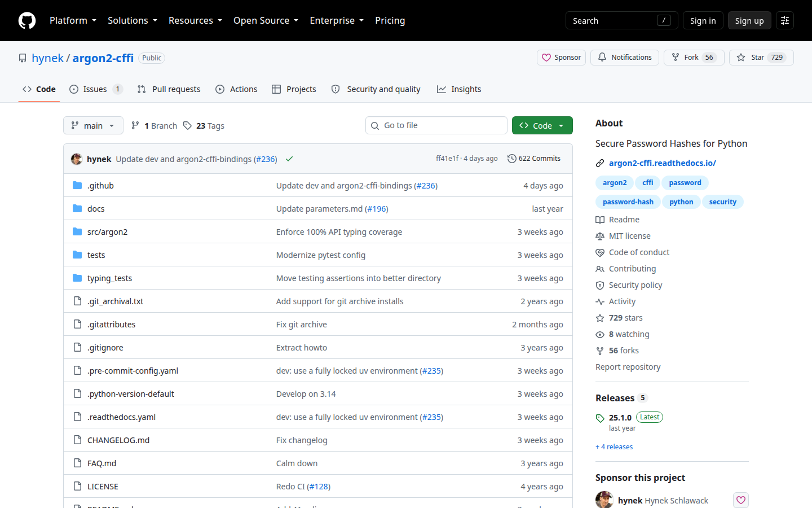
Task: Switch to the Issues tab
Action: click(x=95, y=89)
